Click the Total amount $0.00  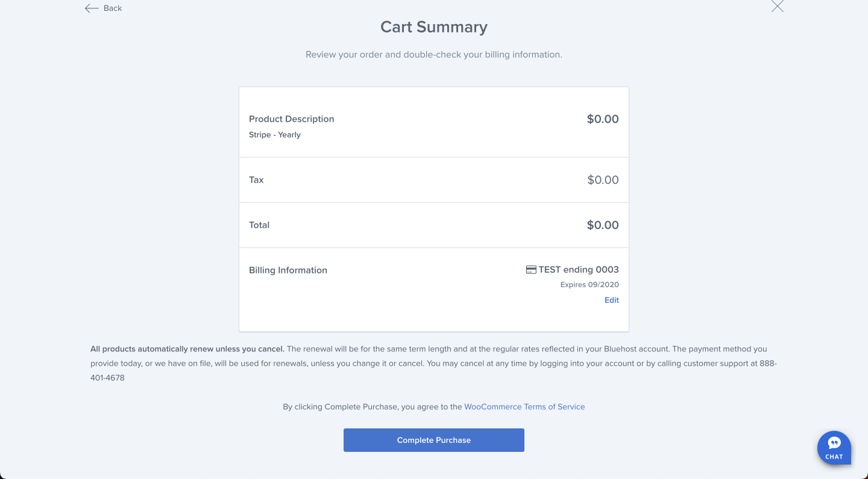coord(603,225)
